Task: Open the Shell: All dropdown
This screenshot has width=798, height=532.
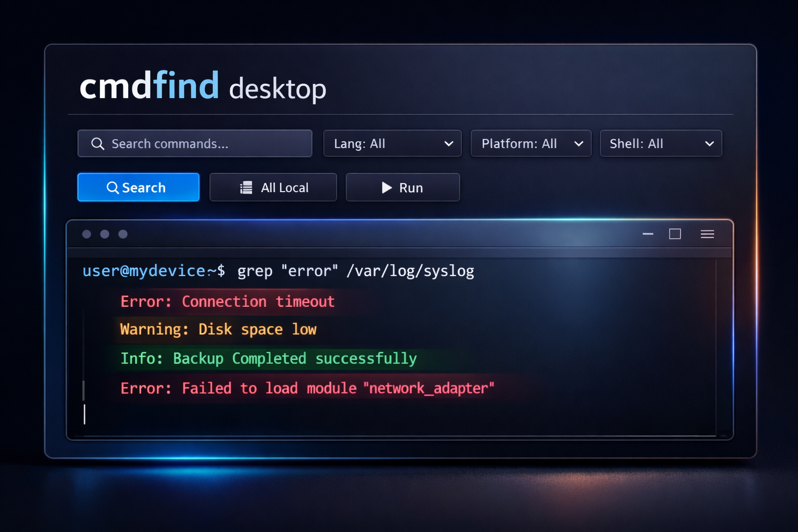Action: [661, 143]
